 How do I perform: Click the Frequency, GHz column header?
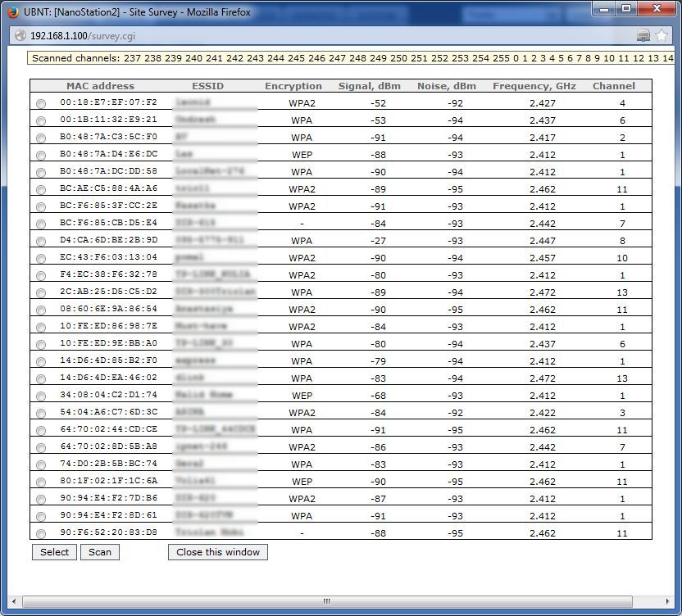pyautogui.click(x=534, y=86)
